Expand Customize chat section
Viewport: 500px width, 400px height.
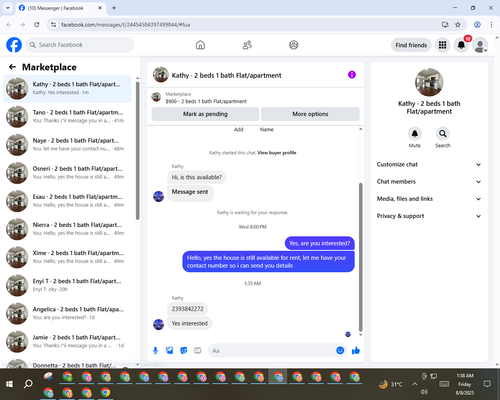[x=429, y=164]
